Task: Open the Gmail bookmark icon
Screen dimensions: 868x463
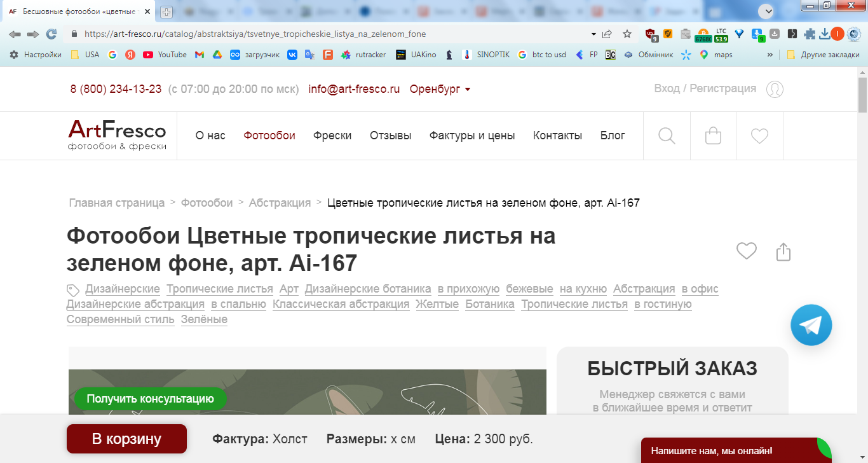Action: pos(199,55)
